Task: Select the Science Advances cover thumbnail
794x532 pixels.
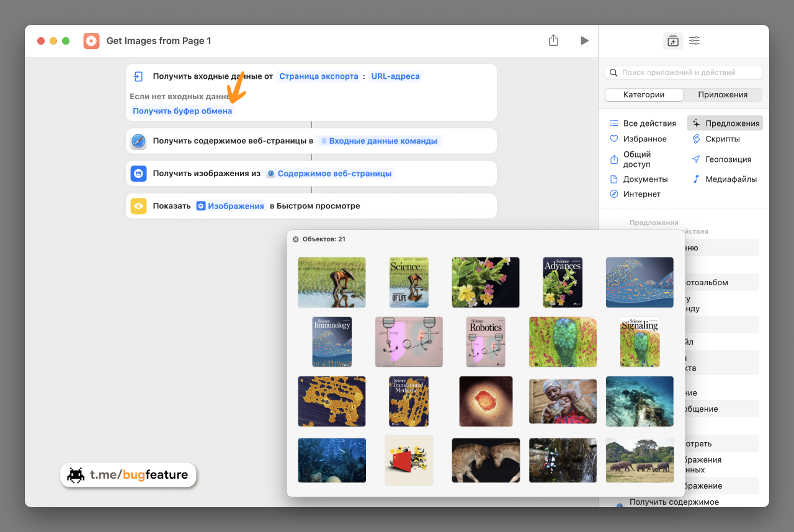Action: tap(563, 282)
